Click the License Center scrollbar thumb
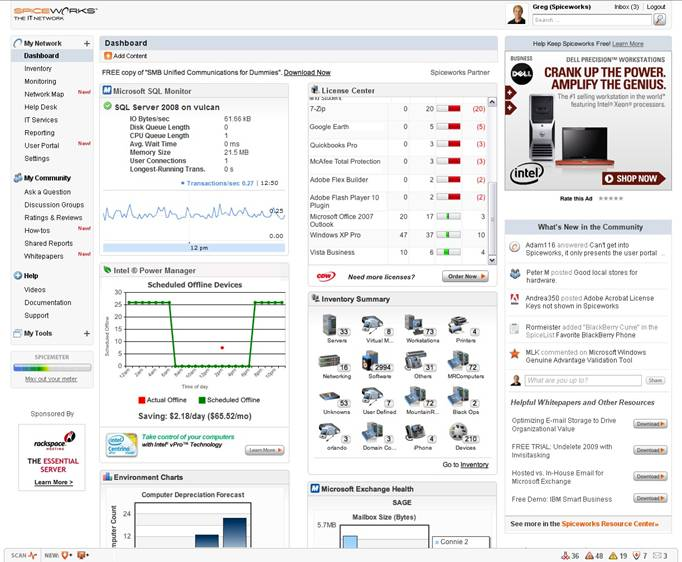The width and height of the screenshot is (682, 562). tap(492, 218)
